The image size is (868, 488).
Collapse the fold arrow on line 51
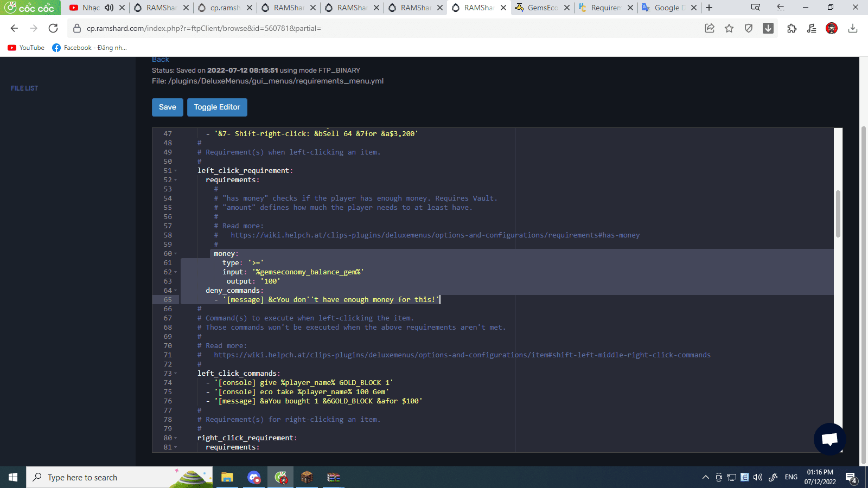[176, 171]
